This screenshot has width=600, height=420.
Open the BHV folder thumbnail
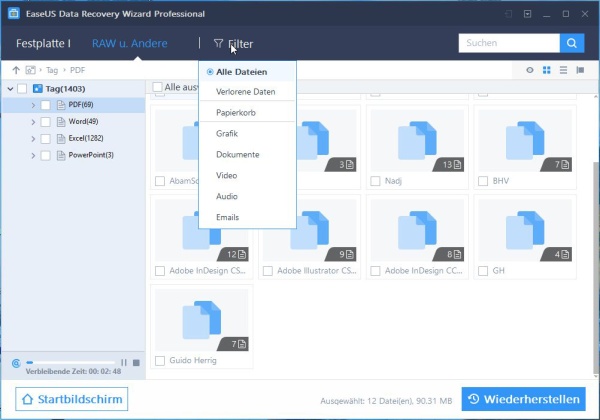[x=525, y=141]
